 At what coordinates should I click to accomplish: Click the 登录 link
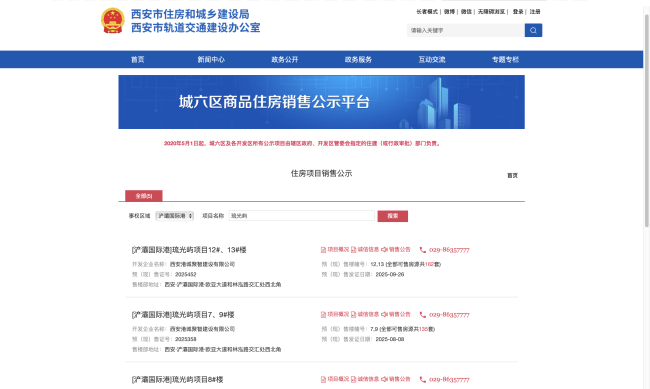click(518, 12)
